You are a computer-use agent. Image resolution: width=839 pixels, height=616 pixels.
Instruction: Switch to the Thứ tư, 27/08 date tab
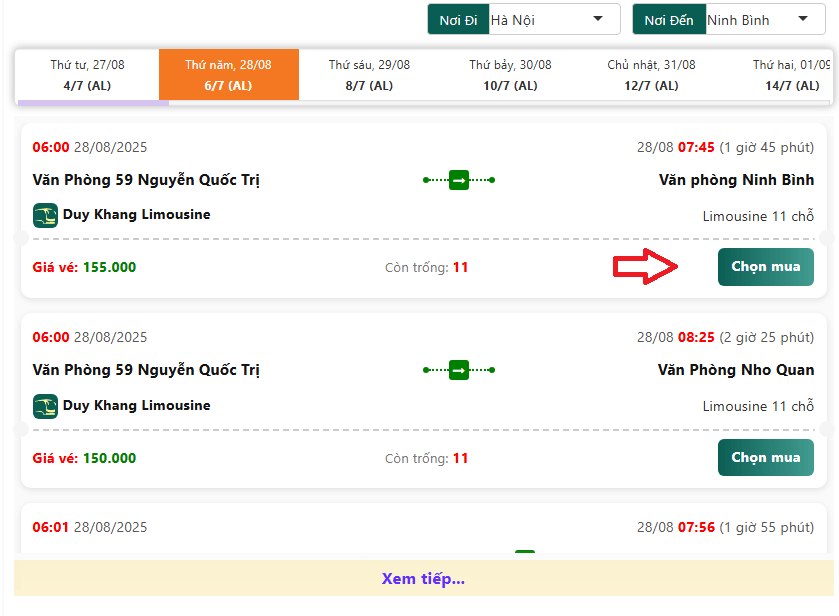tap(87, 75)
